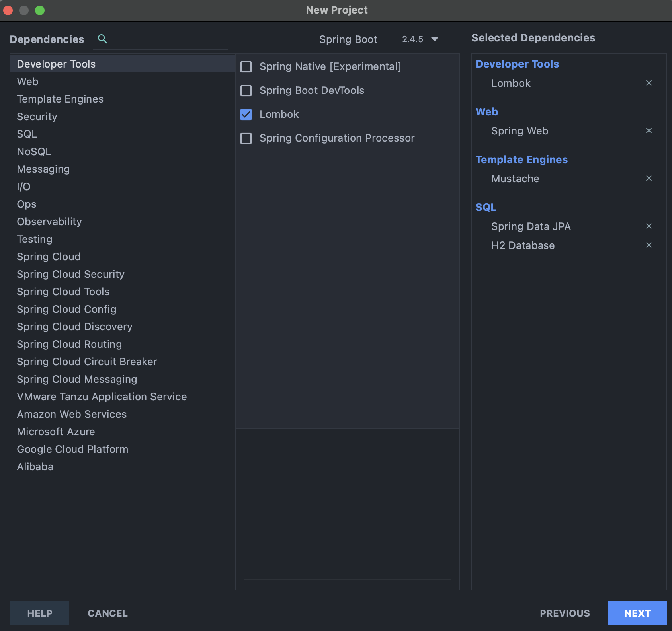This screenshot has width=672, height=631.
Task: Open the Spring Boot version 2.4.5 dropdown
Action: 420,39
